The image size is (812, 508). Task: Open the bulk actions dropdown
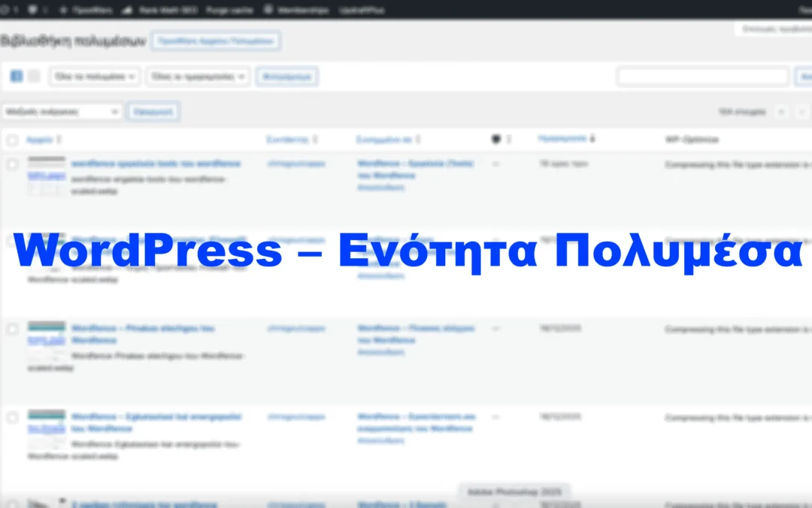pos(62,111)
